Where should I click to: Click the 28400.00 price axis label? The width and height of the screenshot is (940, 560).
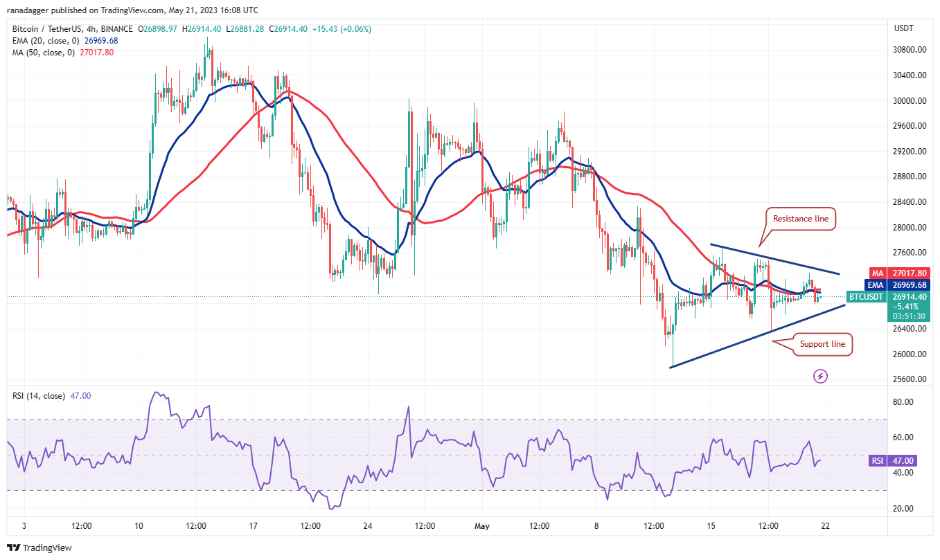click(x=909, y=202)
